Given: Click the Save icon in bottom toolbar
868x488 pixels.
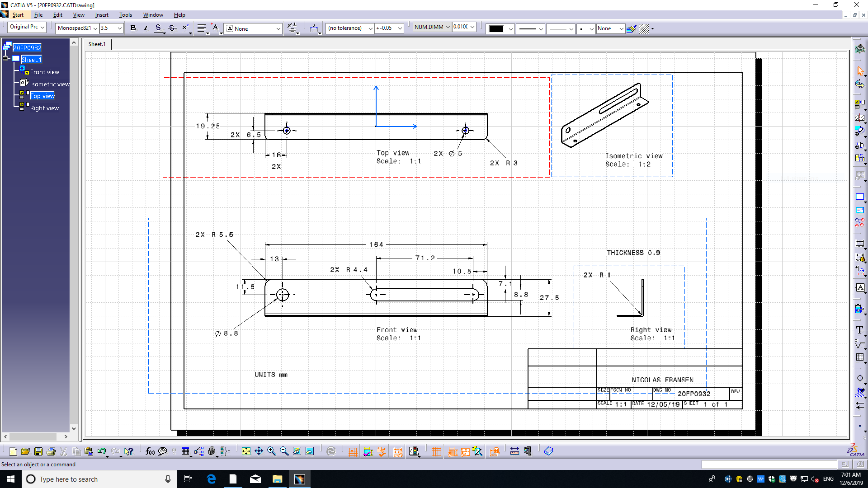Looking at the screenshot, I should point(38,451).
